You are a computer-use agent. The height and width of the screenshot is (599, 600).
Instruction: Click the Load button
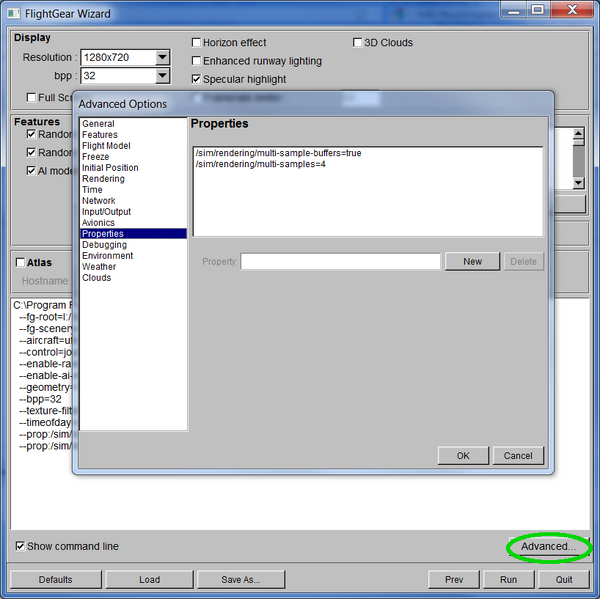point(149,579)
